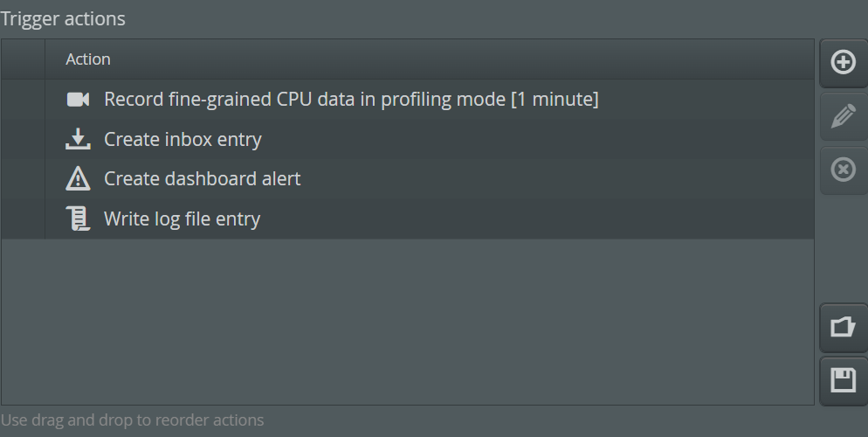Open the folder icon button to load actions
Screen dimensions: 868x437
tap(843, 327)
